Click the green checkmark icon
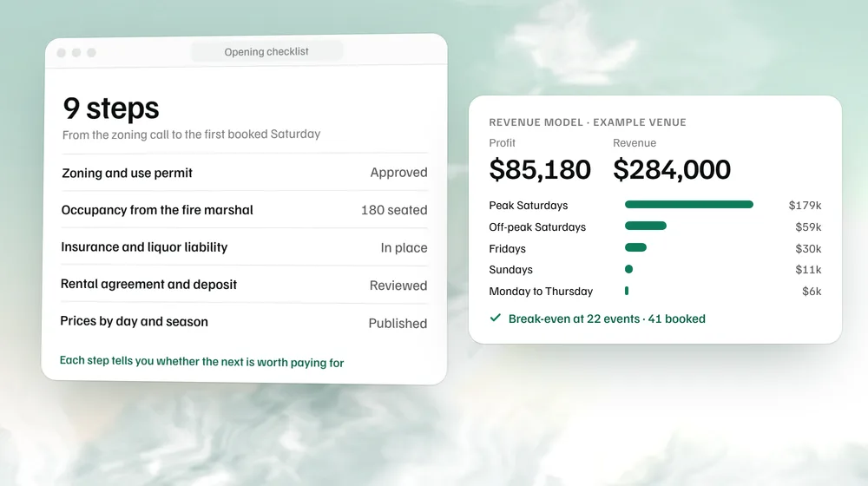 coord(496,318)
